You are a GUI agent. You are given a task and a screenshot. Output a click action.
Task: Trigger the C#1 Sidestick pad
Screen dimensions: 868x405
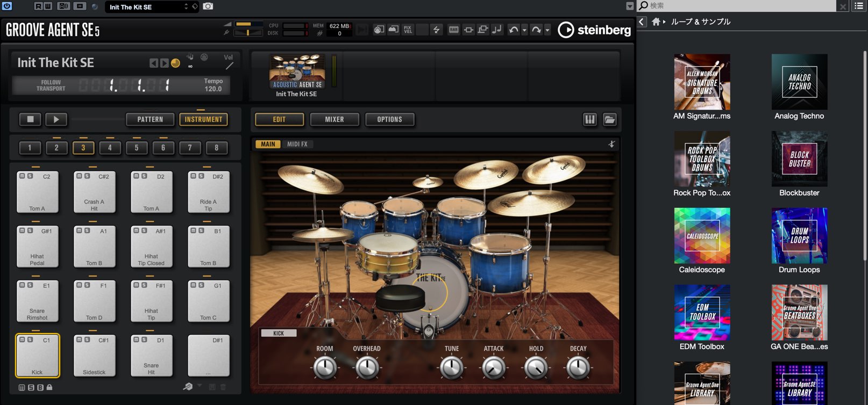[94, 356]
